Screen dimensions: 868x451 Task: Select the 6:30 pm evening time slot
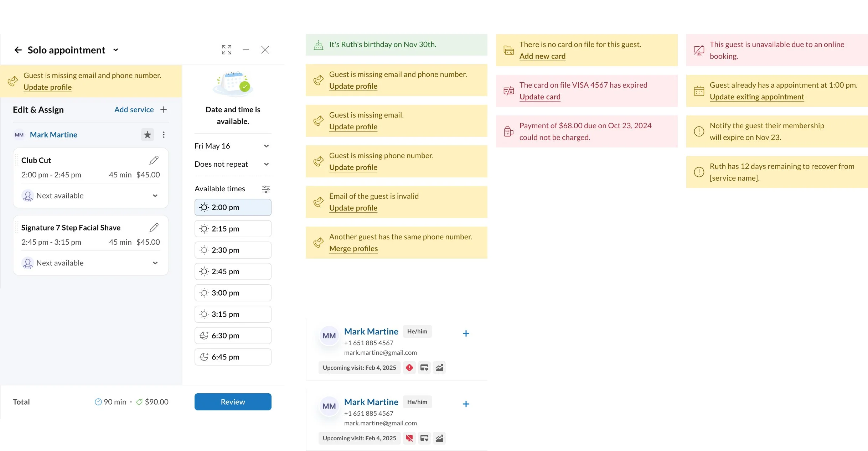click(x=233, y=336)
